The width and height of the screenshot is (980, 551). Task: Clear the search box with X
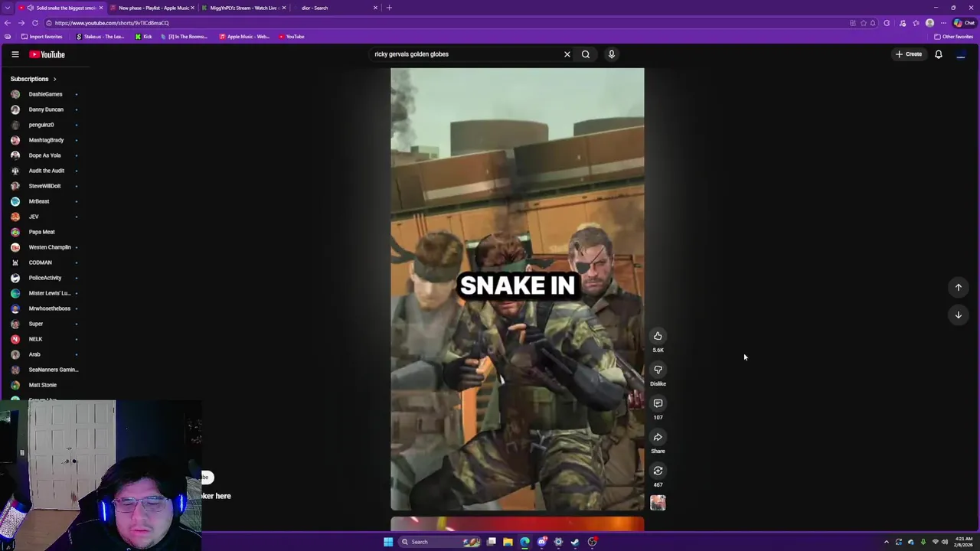tap(567, 54)
